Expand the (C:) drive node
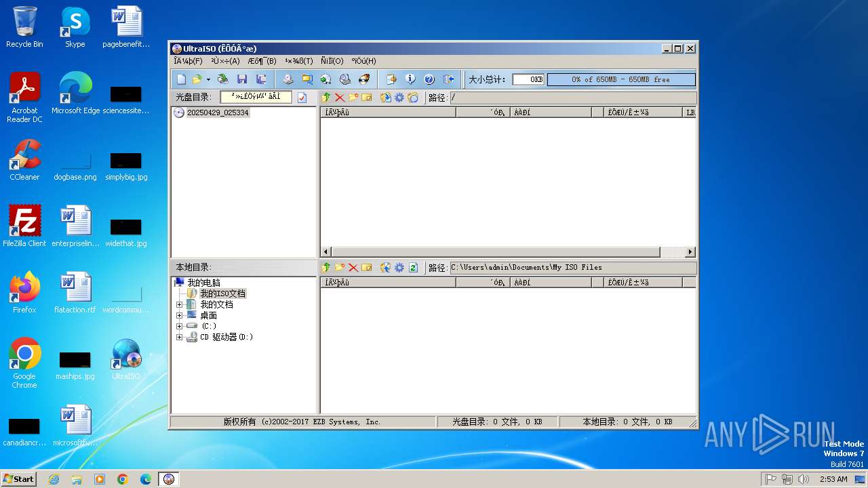This screenshot has width=868, height=488. coord(179,326)
